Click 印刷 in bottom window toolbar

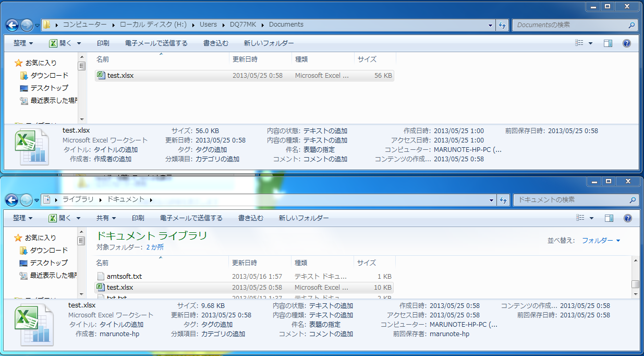138,218
